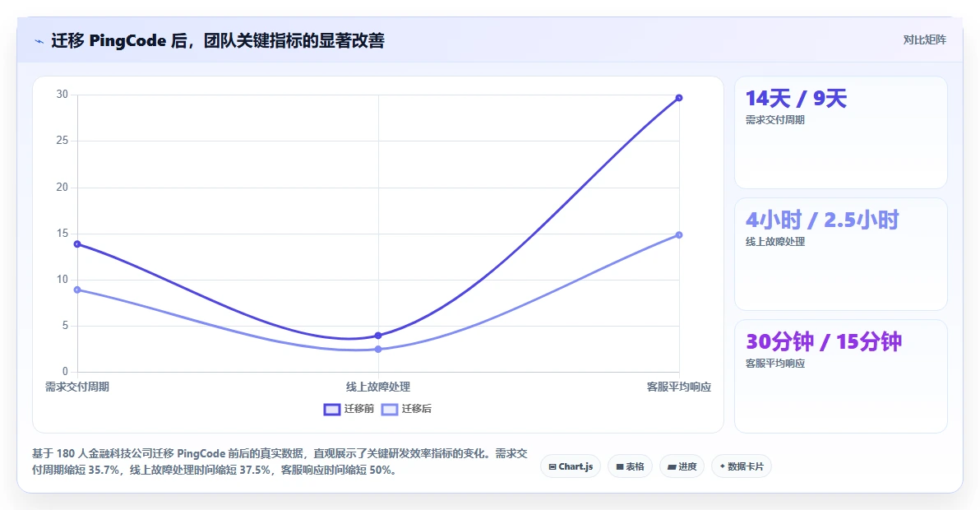Screen dimensions: 980x510
Task: Select the 数据卡片 tag chip
Action: [742, 466]
